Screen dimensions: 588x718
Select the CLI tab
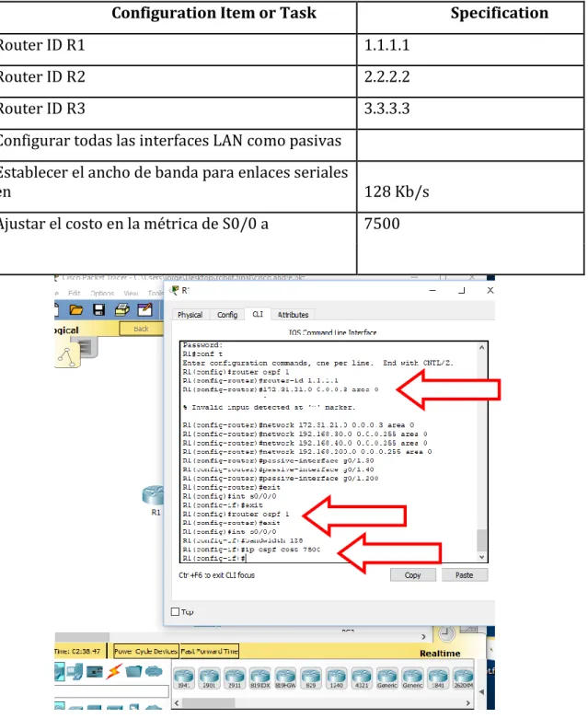coord(258,314)
